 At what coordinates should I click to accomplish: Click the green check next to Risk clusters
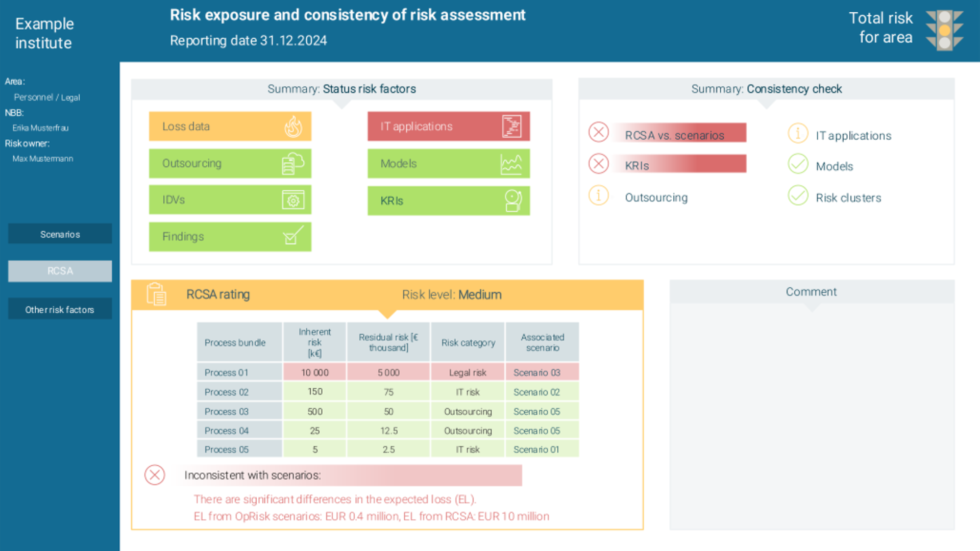798,195
